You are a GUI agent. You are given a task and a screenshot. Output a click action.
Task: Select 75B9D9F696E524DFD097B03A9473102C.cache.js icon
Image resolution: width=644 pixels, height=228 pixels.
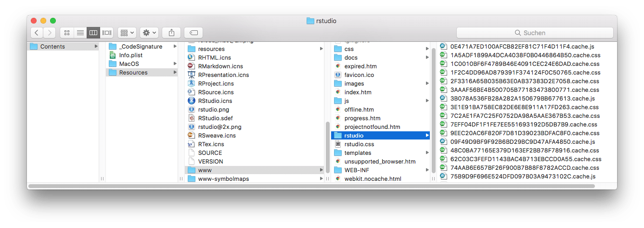443,177
